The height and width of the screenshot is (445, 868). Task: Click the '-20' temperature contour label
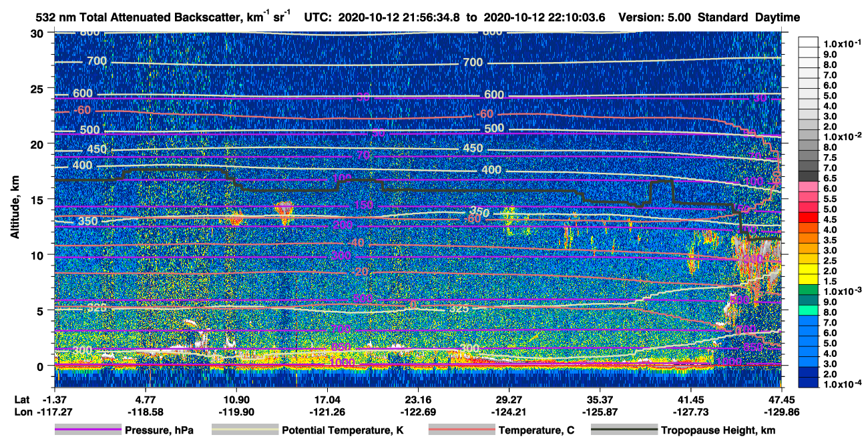360,272
